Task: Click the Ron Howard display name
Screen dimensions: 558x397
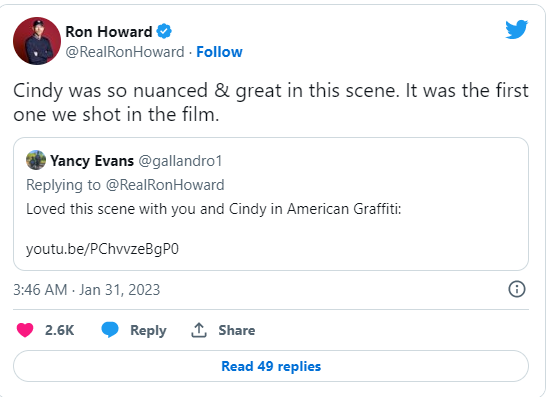Action: [x=109, y=32]
